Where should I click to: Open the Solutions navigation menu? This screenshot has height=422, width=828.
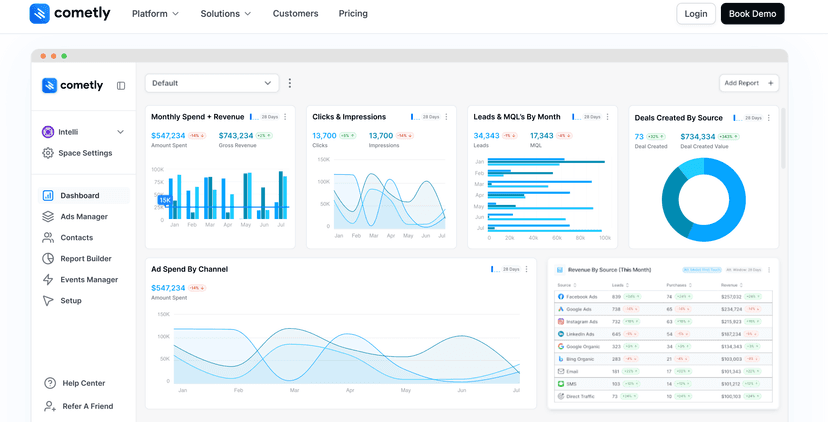(225, 14)
